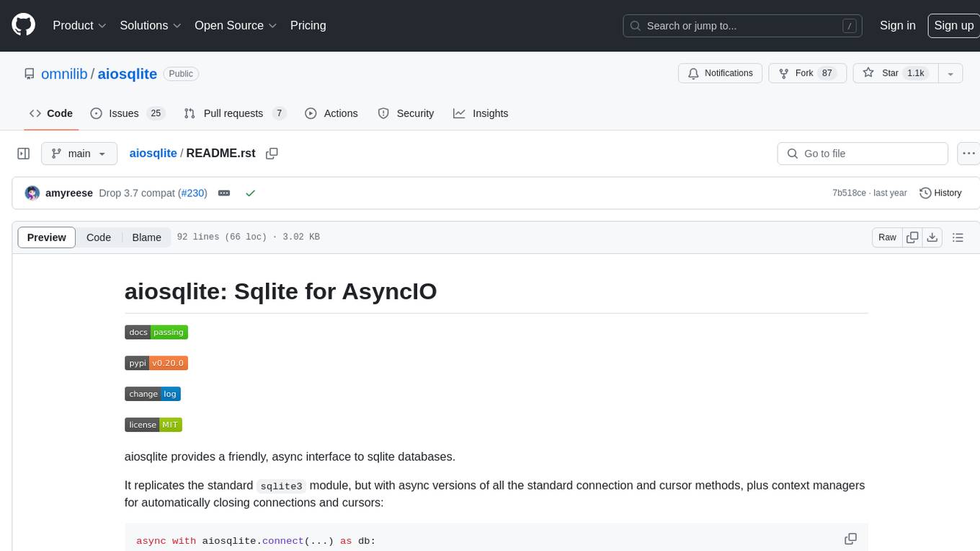Open the omnilib owner link

tap(64, 74)
